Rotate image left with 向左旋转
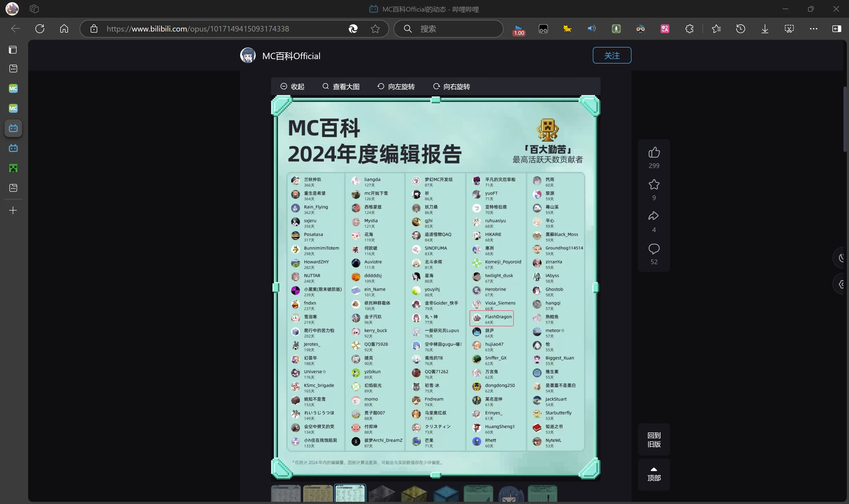The width and height of the screenshot is (849, 504). 396,86
